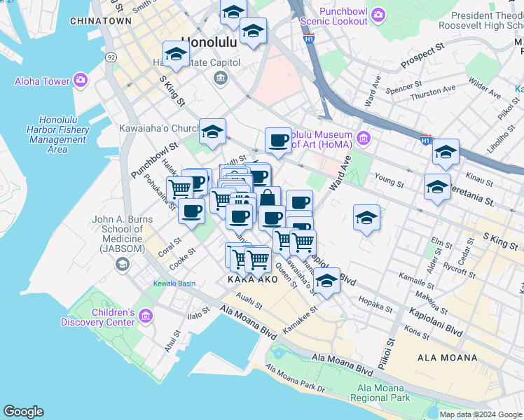This screenshot has width=524, height=420.
Task: Click the Hopaka St street label
Action: pyautogui.click(x=375, y=304)
